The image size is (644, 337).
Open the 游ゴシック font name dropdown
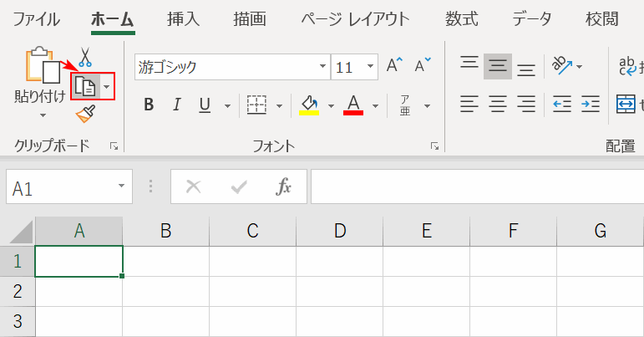(322, 66)
